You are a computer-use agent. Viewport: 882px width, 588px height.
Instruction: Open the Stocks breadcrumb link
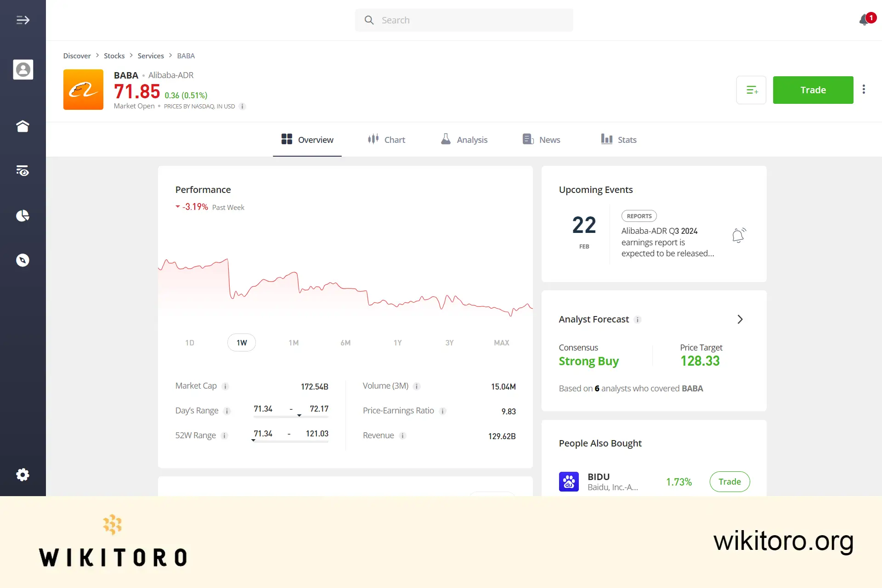pyautogui.click(x=114, y=56)
